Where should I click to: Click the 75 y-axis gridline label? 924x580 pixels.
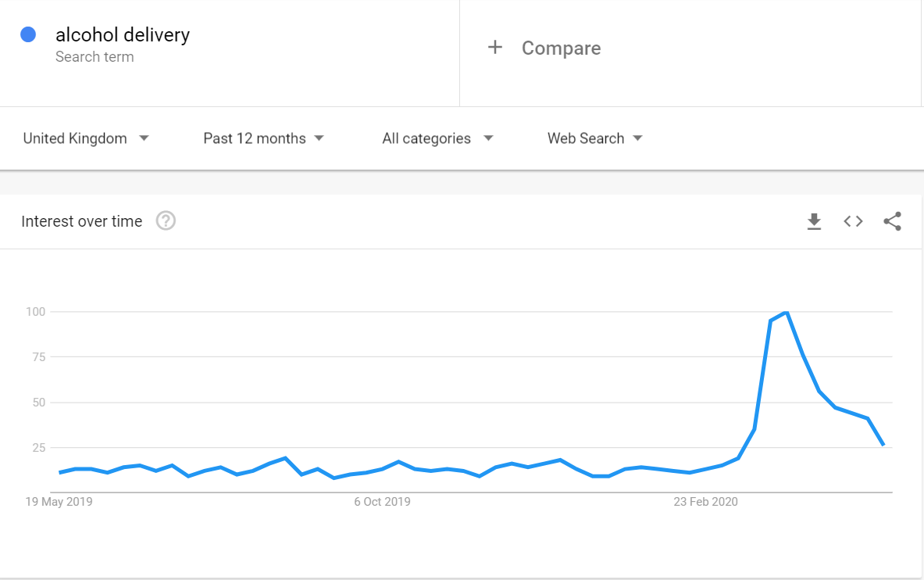(x=37, y=357)
